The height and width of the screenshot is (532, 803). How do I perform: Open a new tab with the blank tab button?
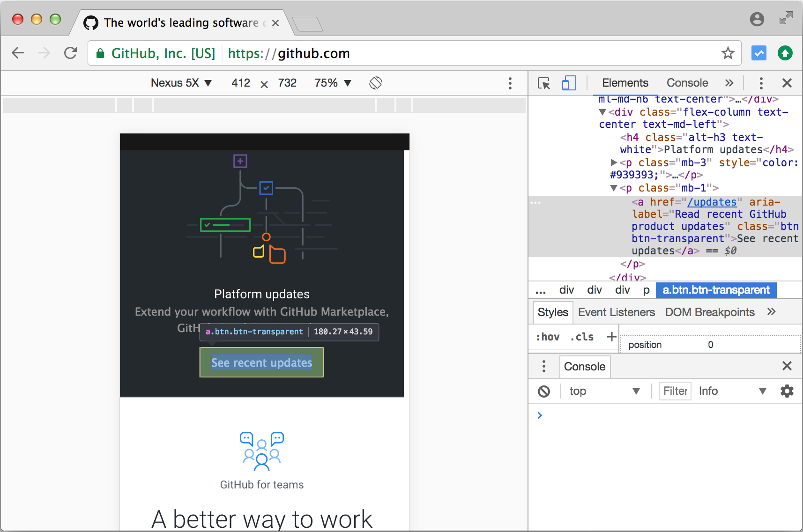(307, 24)
